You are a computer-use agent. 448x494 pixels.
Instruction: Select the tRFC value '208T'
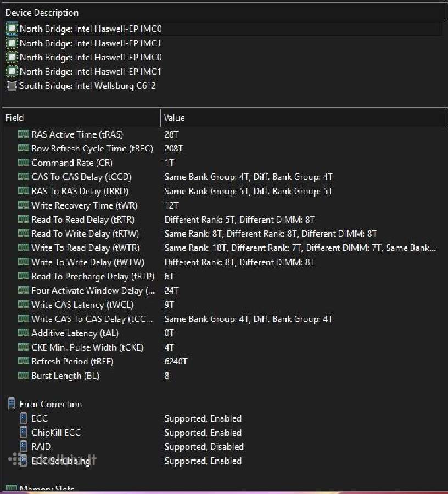(173, 149)
